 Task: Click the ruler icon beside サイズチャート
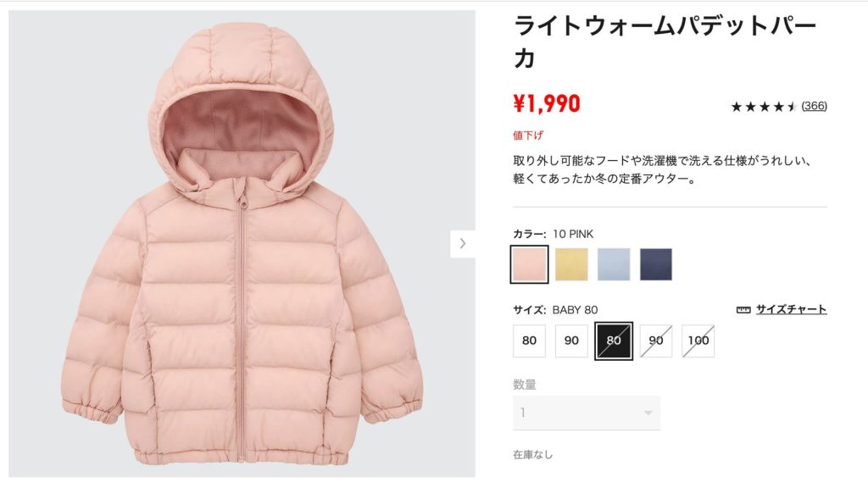[x=743, y=310]
